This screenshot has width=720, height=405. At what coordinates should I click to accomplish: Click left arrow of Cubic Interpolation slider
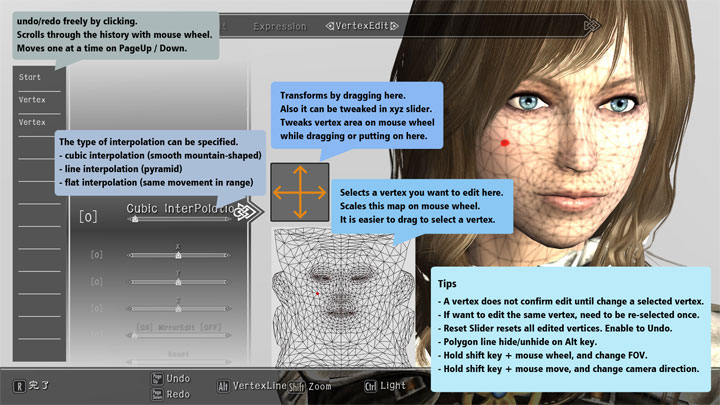pyautogui.click(x=130, y=219)
